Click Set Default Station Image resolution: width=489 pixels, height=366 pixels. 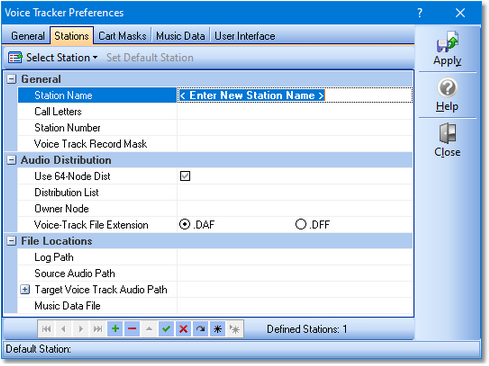pos(150,58)
